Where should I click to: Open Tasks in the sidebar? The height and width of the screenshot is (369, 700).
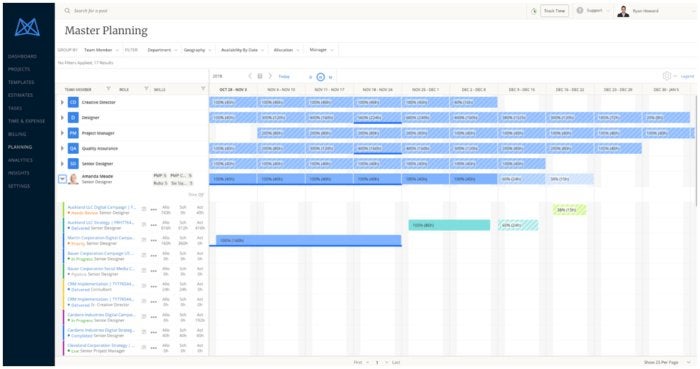[15, 108]
